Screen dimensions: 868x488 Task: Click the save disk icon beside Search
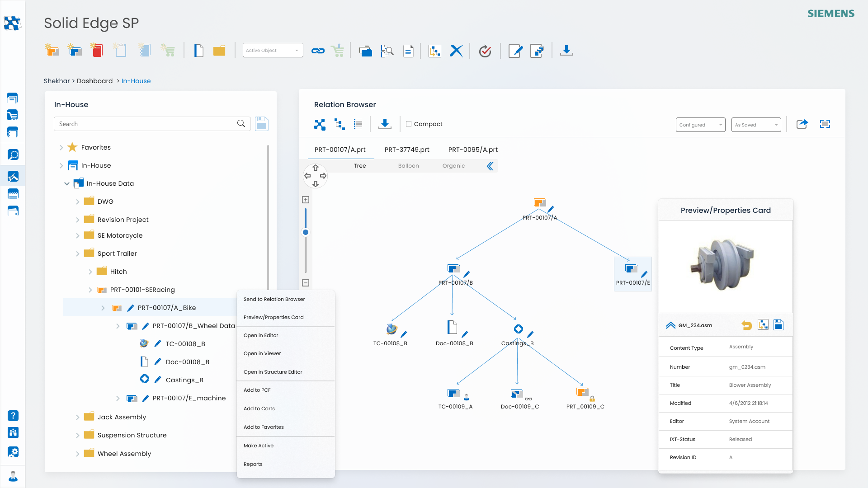tap(262, 124)
